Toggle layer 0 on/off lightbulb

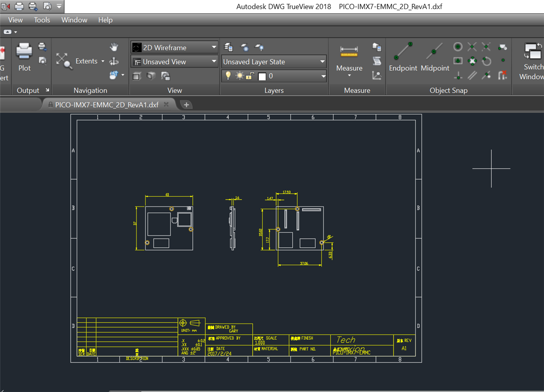[x=228, y=76]
